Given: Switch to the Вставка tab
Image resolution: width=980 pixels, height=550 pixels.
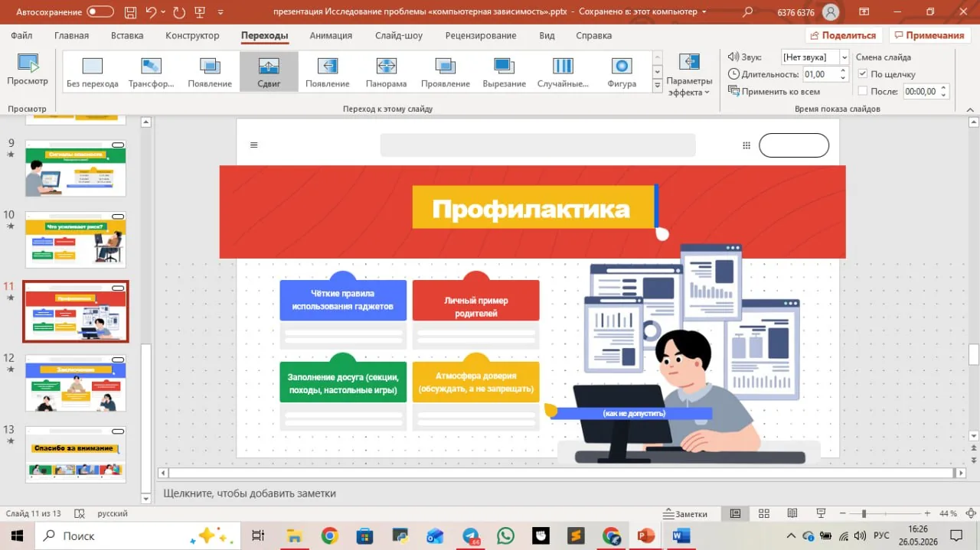Looking at the screenshot, I should pos(127,36).
